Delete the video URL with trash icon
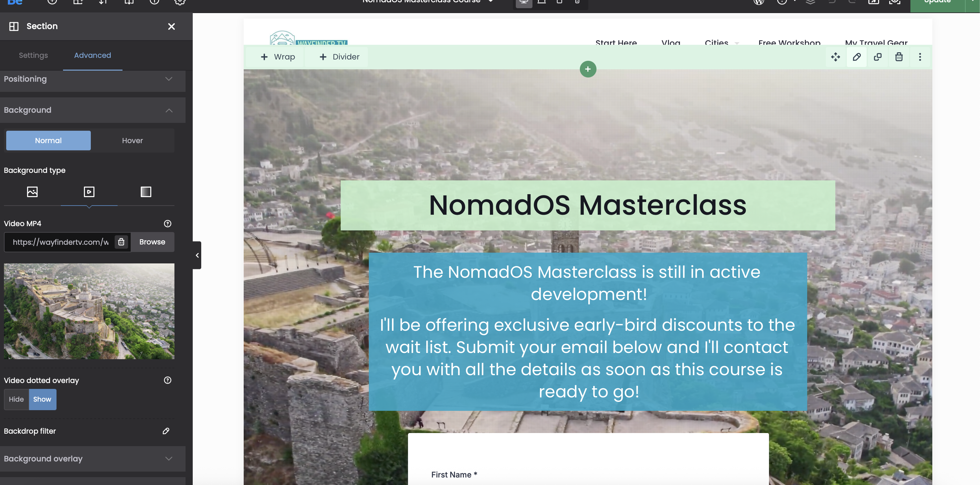 [x=121, y=242]
